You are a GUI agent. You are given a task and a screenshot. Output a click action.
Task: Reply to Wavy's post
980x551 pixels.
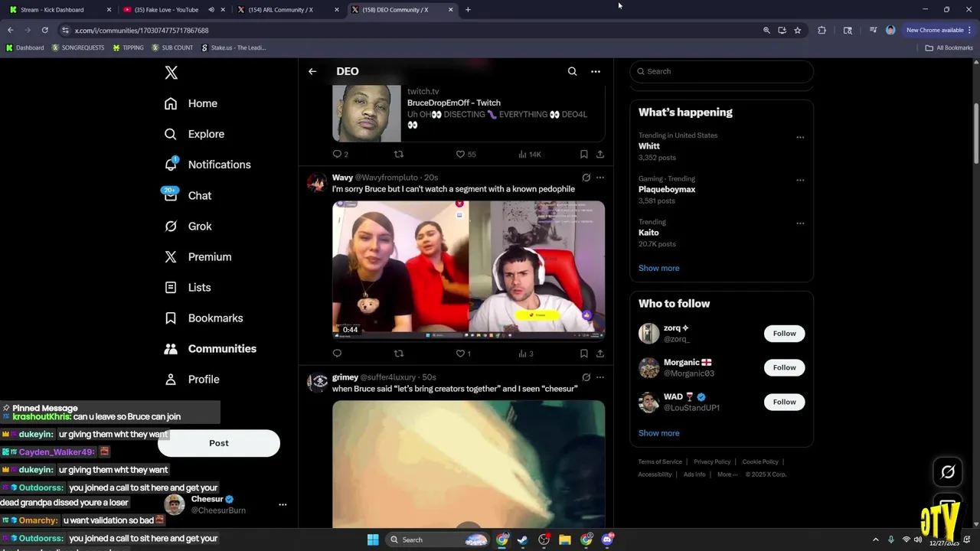pyautogui.click(x=337, y=354)
